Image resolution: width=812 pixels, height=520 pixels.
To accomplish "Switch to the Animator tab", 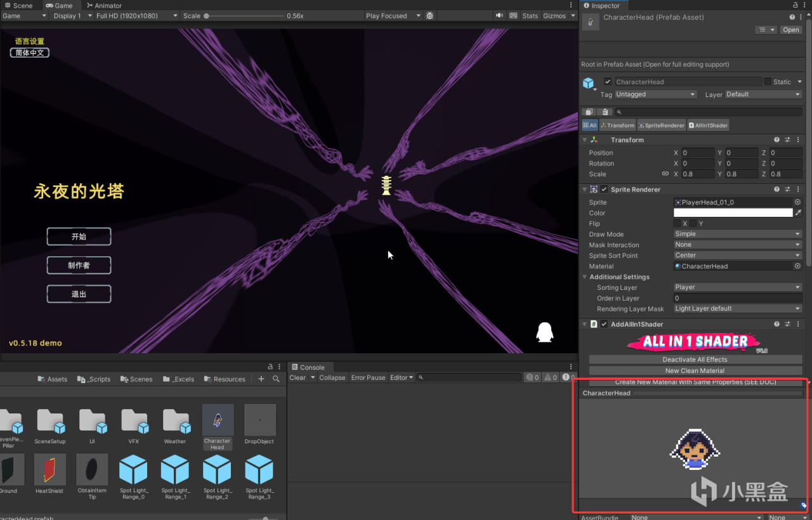I will coord(104,6).
